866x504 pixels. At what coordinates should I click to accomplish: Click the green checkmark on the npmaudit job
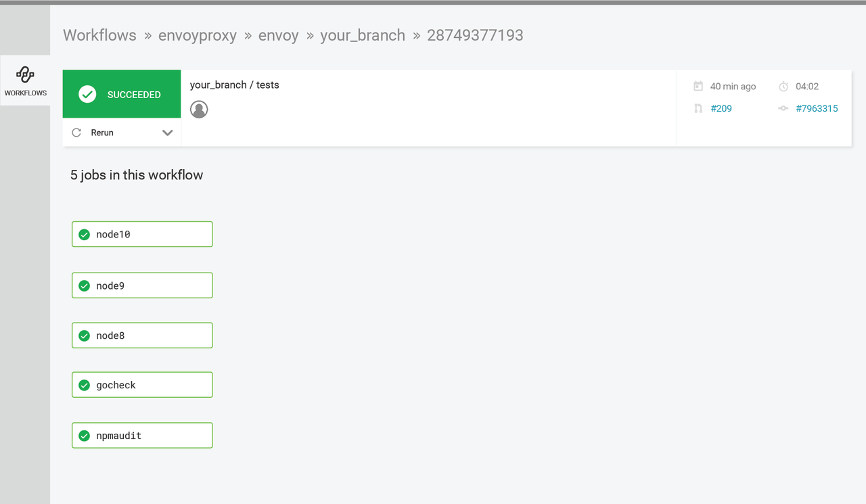point(84,435)
